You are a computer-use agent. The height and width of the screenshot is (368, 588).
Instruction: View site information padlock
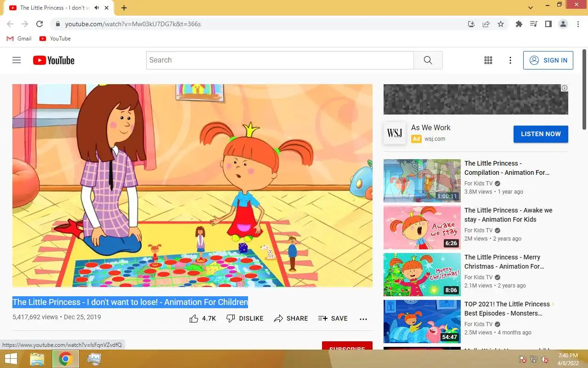(x=58, y=24)
